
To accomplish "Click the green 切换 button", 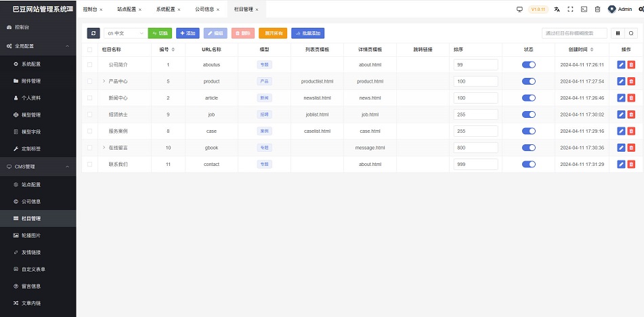I will pyautogui.click(x=160, y=33).
